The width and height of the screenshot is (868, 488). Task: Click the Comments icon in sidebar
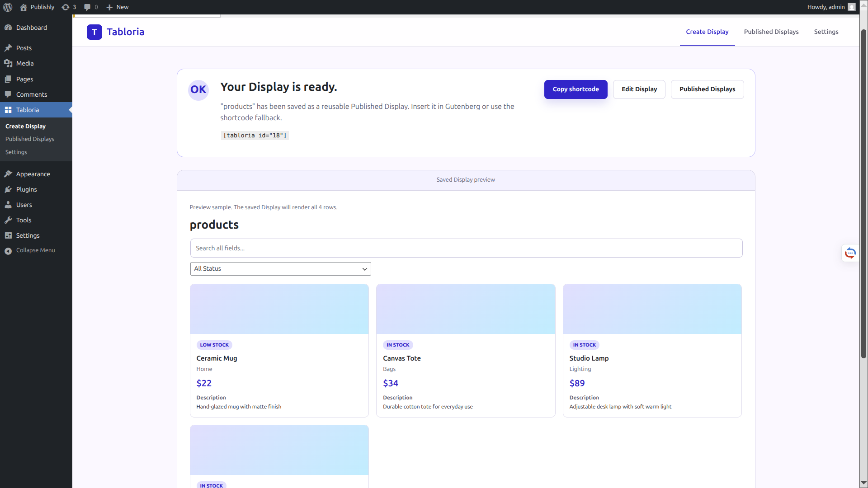8,94
